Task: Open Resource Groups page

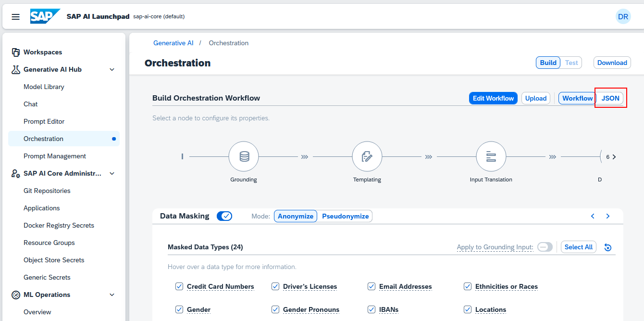Action: 64,243
